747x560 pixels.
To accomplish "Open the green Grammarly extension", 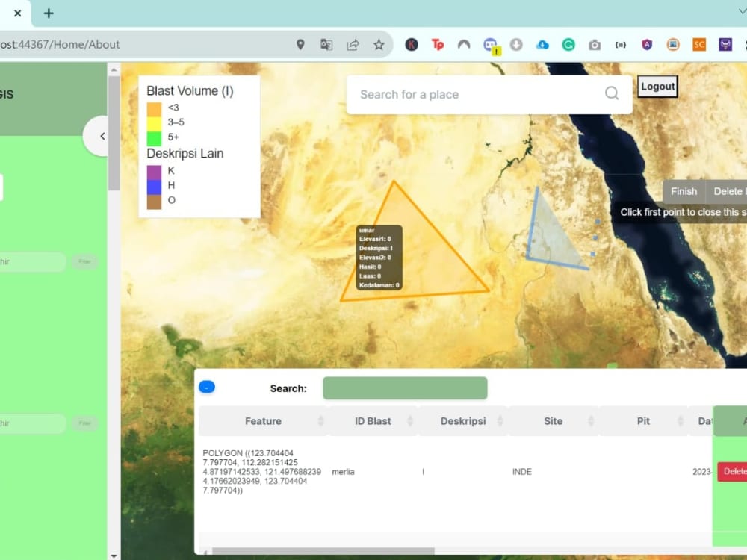I will pyautogui.click(x=568, y=45).
